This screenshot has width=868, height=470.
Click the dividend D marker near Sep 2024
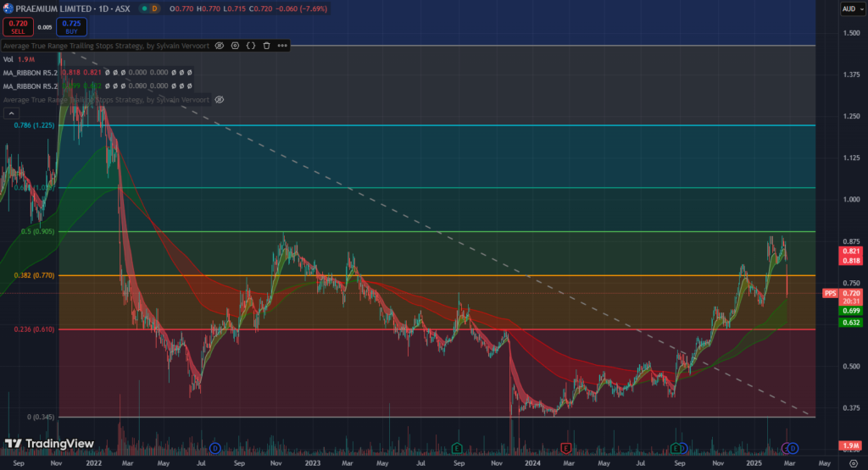click(683, 448)
